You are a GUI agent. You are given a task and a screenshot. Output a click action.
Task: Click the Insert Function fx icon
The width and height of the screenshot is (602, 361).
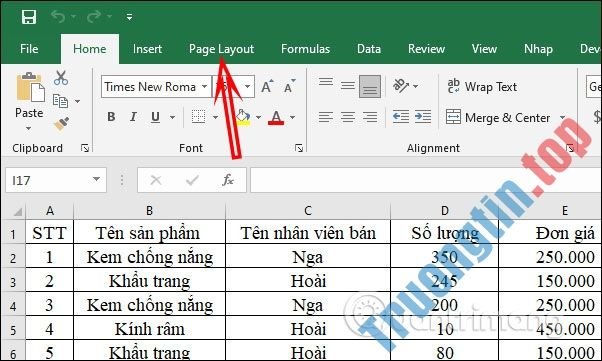tap(228, 180)
